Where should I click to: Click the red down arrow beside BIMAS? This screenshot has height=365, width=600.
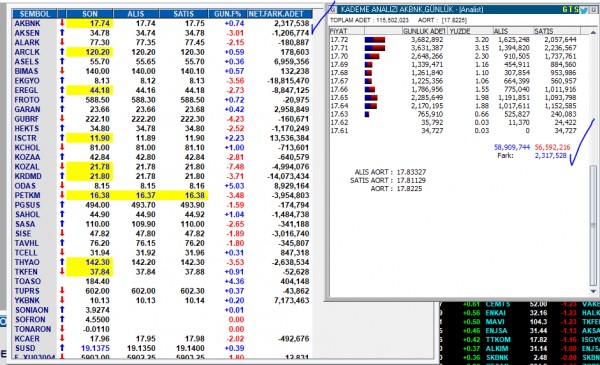click(62, 71)
